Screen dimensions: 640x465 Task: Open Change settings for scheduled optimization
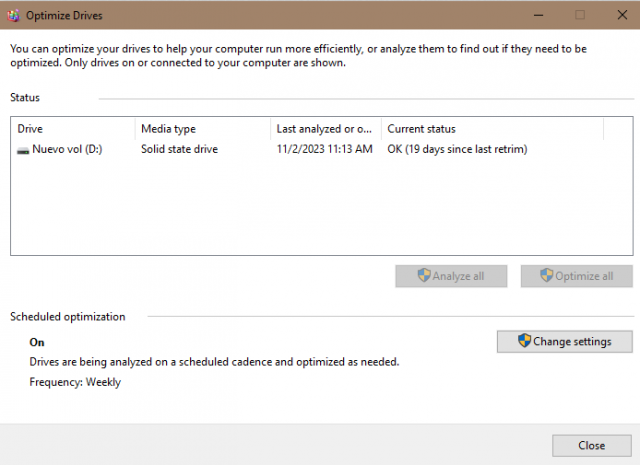tap(565, 341)
